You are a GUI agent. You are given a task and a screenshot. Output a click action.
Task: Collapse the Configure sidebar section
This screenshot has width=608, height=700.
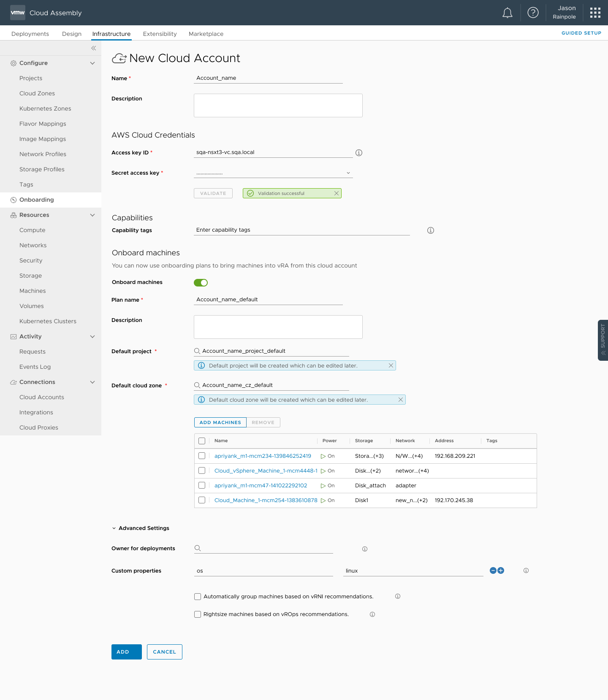92,63
